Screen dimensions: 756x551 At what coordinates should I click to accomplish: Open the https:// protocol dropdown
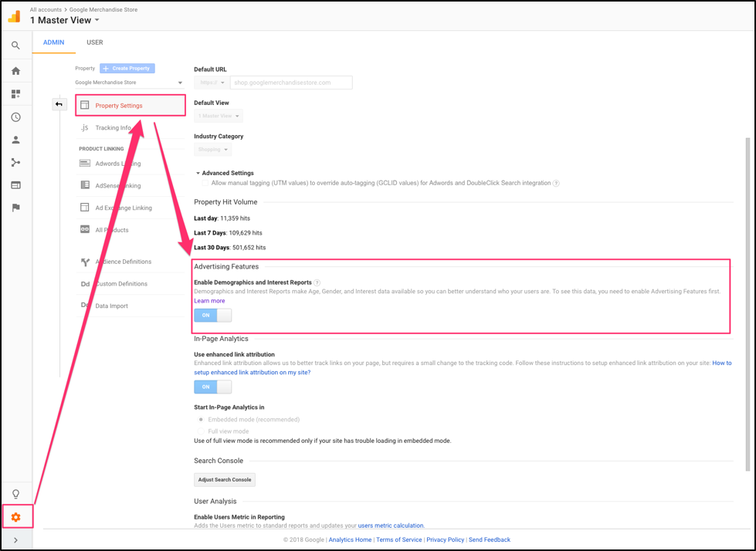(212, 83)
